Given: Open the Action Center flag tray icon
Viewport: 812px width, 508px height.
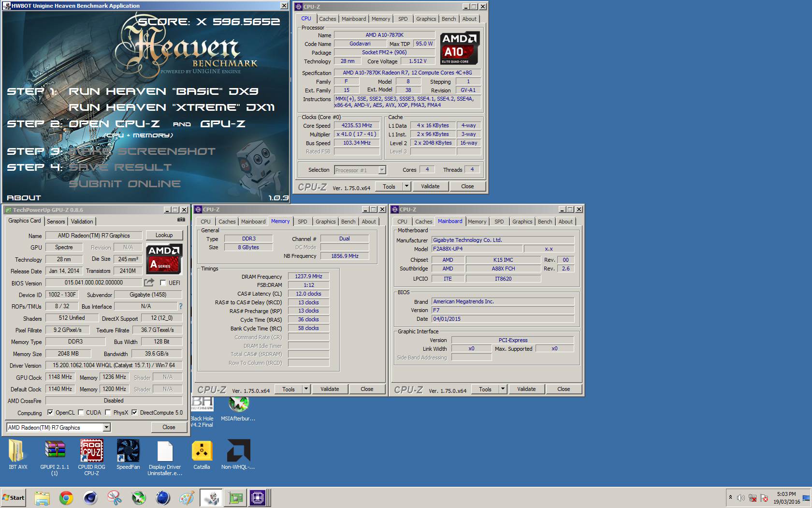Looking at the screenshot, I should 764,498.
